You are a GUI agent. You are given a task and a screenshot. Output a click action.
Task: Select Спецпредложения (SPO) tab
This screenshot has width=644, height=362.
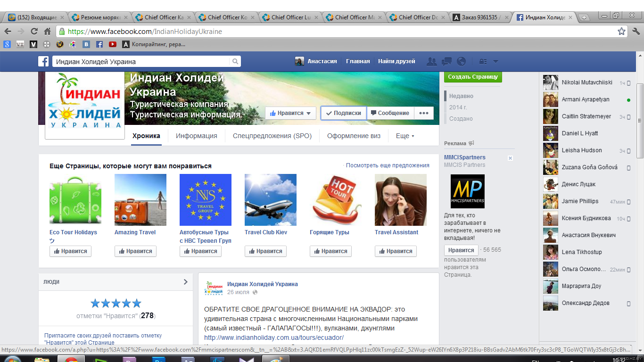pos(272,136)
